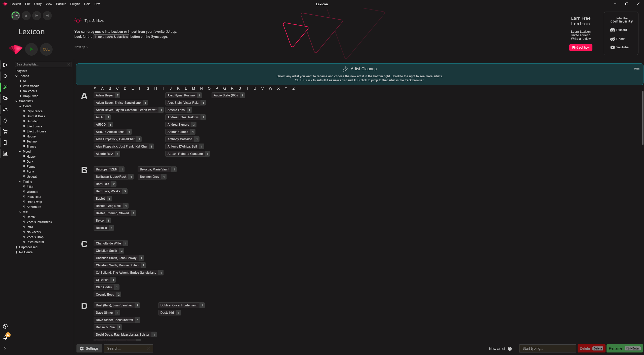Image resolution: width=644 pixels, height=355 pixels.
Task: Open the Sync page from the sidebar
Action: click(x=5, y=76)
